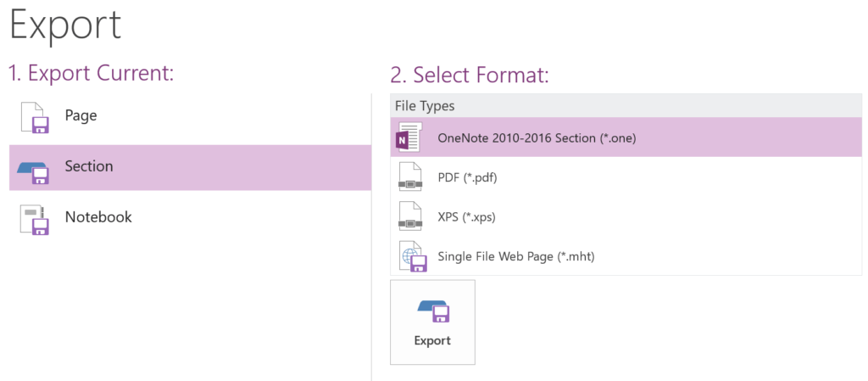Click the Notebook export icon

tap(35, 219)
